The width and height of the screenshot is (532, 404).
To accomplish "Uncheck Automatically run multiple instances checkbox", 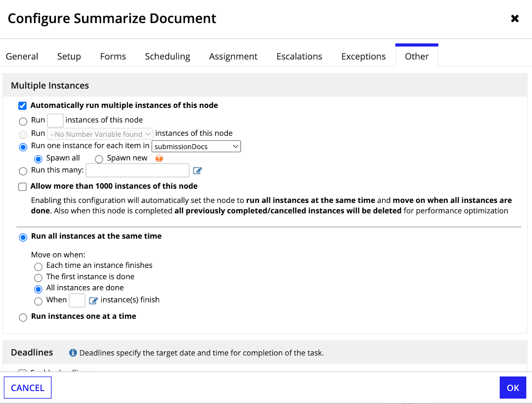I will point(23,106).
